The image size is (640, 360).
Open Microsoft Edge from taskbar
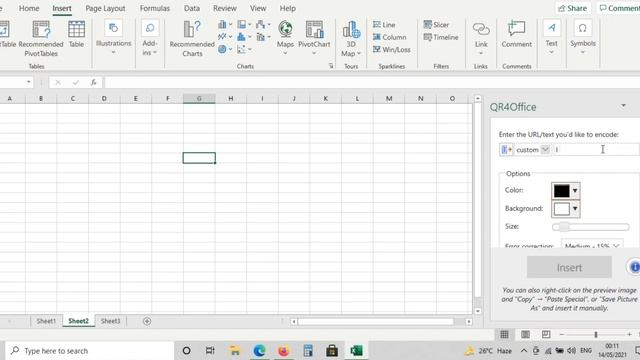pyautogui.click(x=259, y=351)
